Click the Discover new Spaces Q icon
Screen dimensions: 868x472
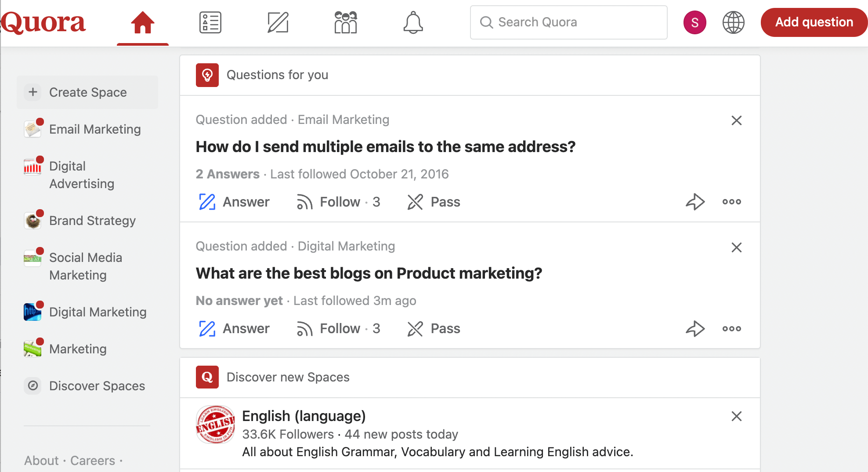(x=207, y=377)
